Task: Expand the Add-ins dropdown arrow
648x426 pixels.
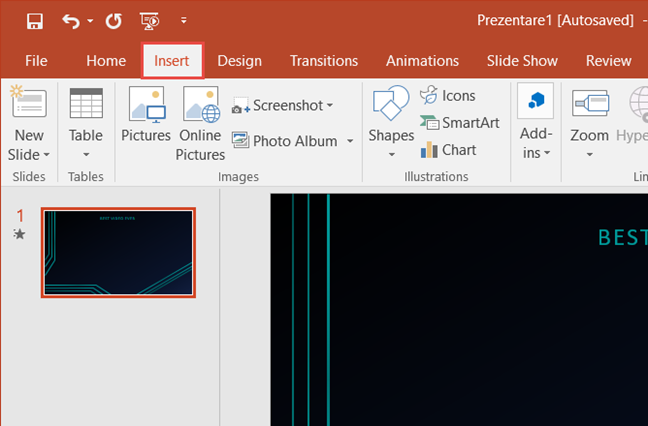Action: [547, 153]
